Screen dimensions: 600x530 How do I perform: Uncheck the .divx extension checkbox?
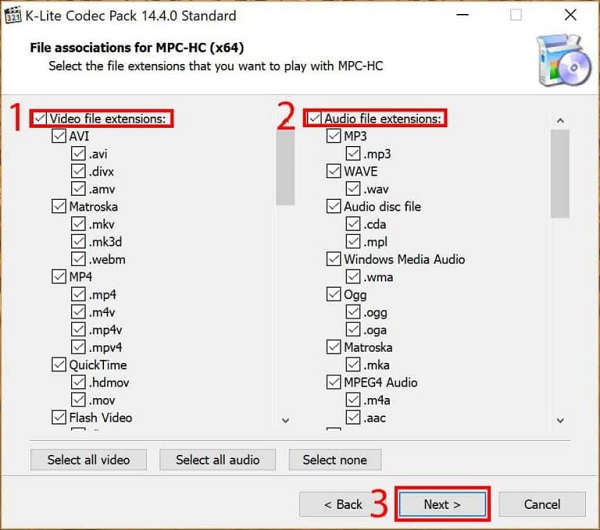click(x=78, y=171)
